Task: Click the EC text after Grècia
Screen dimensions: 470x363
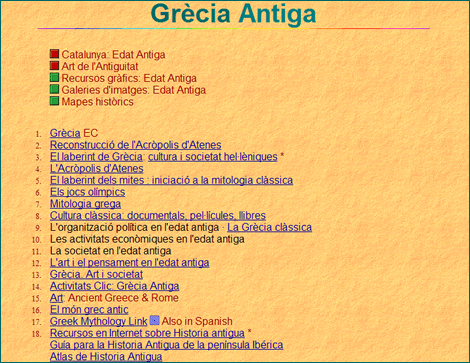Action: click(91, 133)
